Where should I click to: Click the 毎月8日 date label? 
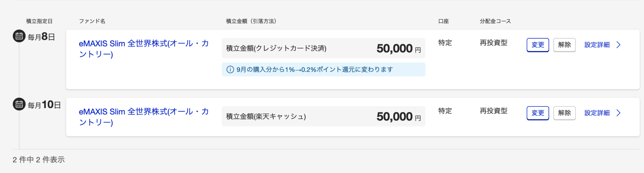coord(41,37)
